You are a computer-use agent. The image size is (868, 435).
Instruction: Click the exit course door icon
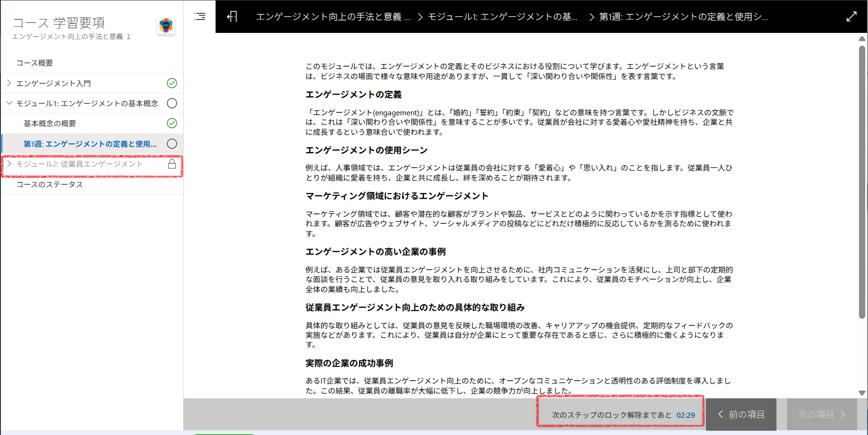tap(232, 17)
